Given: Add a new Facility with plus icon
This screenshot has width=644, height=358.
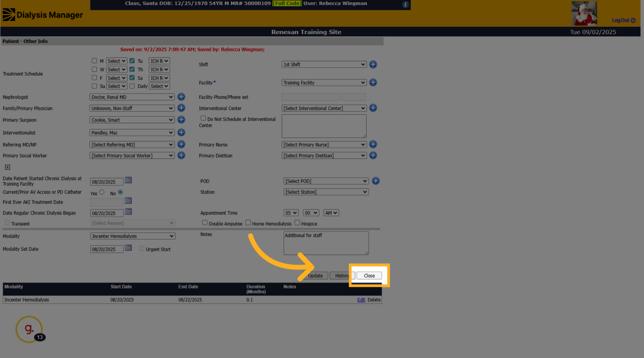Looking at the screenshot, I should click(x=373, y=82).
